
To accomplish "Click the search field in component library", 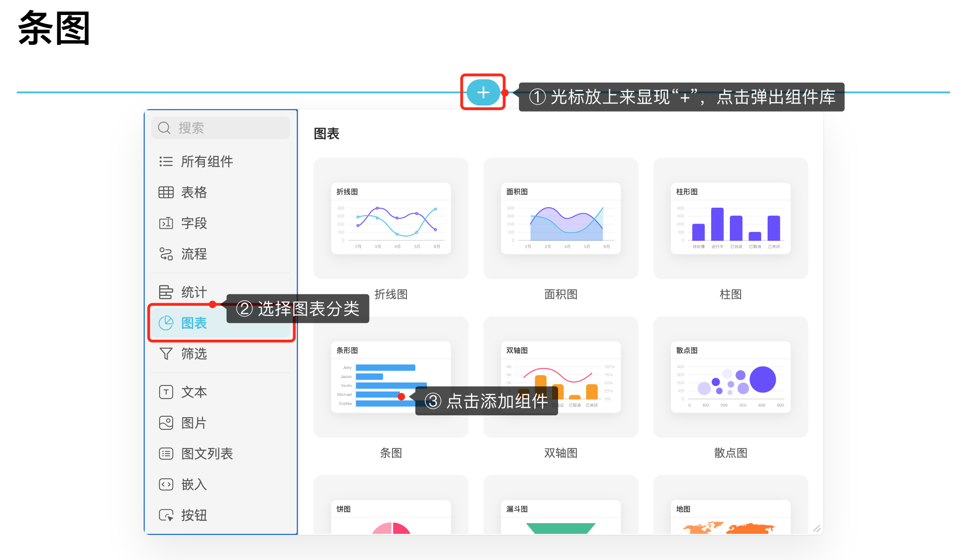I will pos(221,128).
